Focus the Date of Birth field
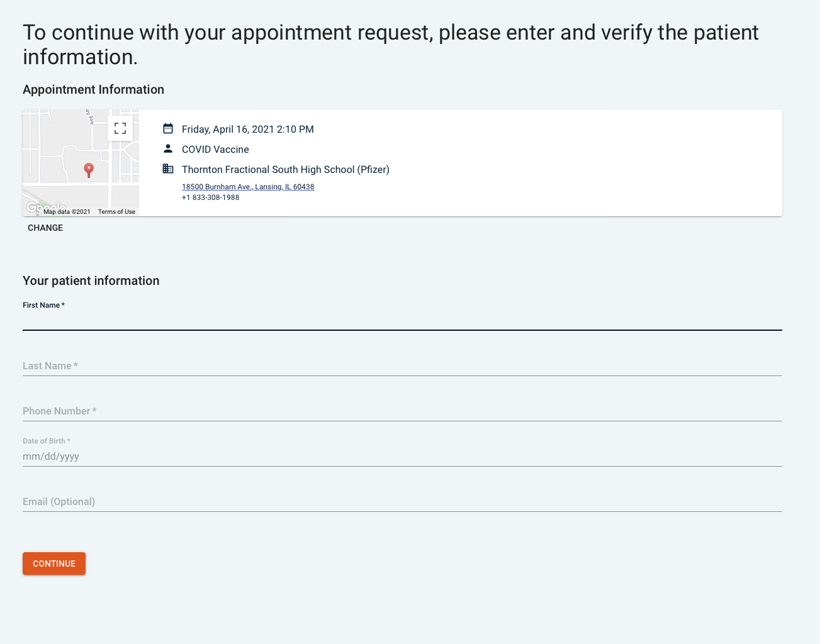The height and width of the screenshot is (644, 820). tap(402, 457)
